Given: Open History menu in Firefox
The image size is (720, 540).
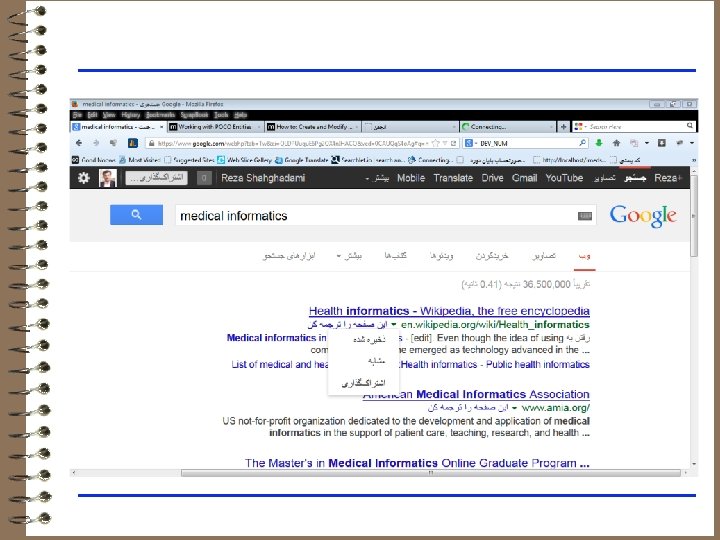Looking at the screenshot, I should click(131, 115).
